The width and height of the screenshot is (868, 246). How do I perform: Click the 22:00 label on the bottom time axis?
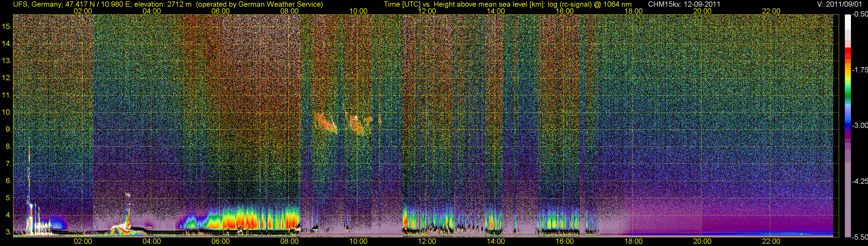coord(771,241)
